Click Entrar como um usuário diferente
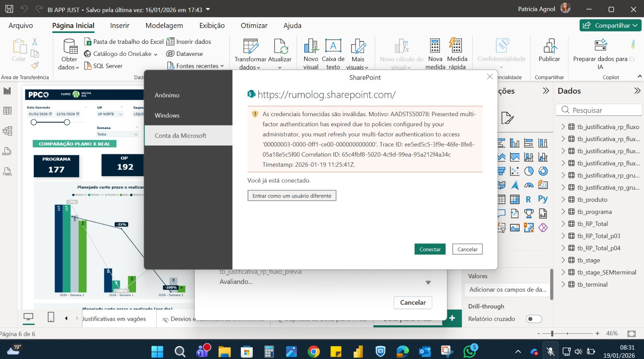644x359 pixels. (x=292, y=196)
